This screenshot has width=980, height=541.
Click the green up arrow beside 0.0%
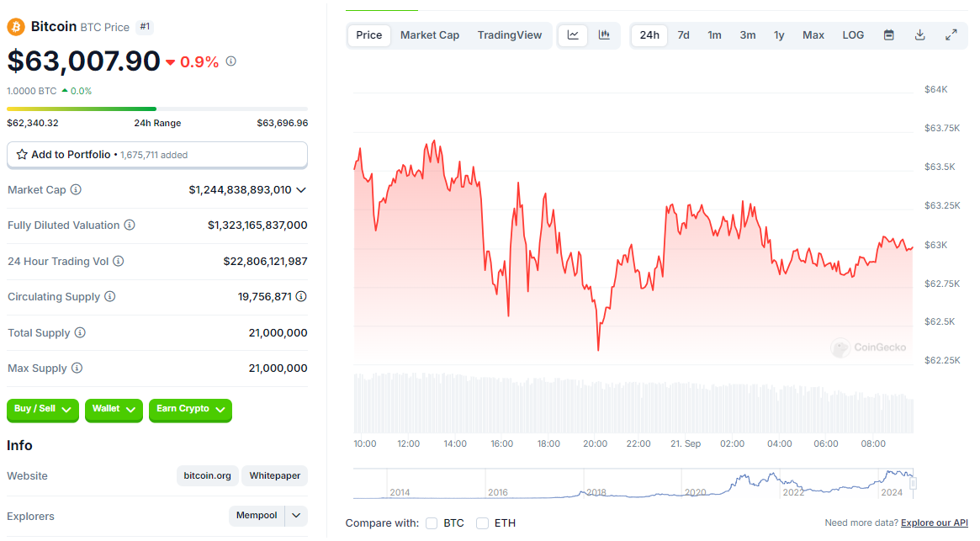click(65, 91)
